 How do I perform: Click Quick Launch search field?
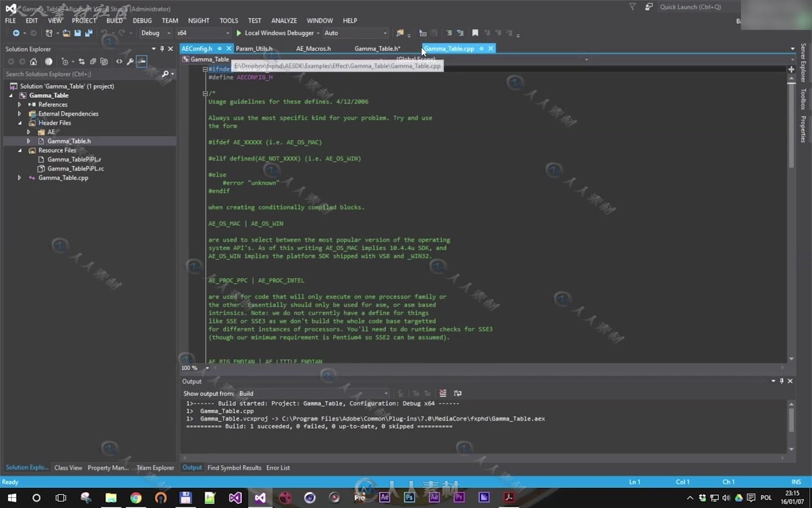[698, 7]
